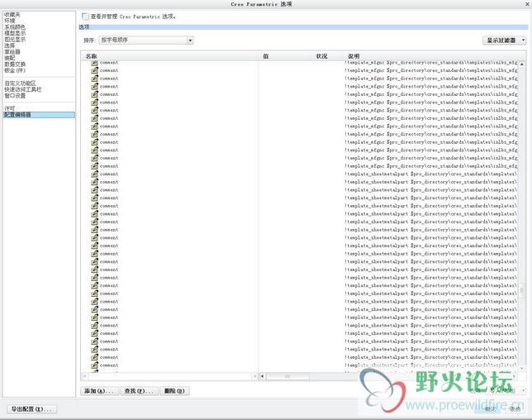Open the 装配 options page
Image resolution: width=532 pixels, height=420 pixels.
pyautogui.click(x=10, y=58)
